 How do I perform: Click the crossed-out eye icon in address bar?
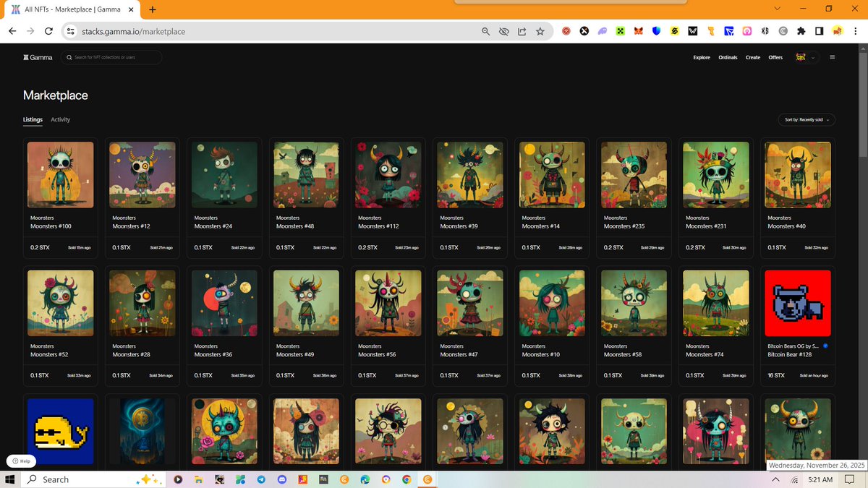click(x=504, y=31)
